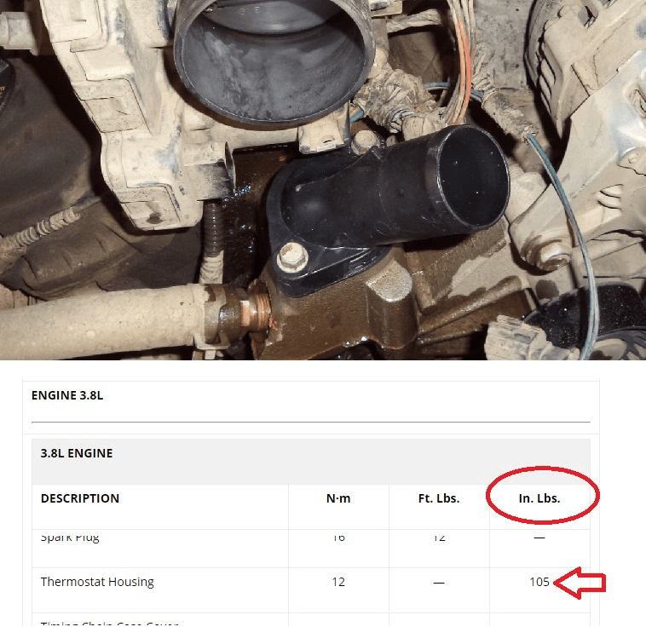Click the 12 N·m Thermostat Housing value
The image size is (646, 644).
338,582
